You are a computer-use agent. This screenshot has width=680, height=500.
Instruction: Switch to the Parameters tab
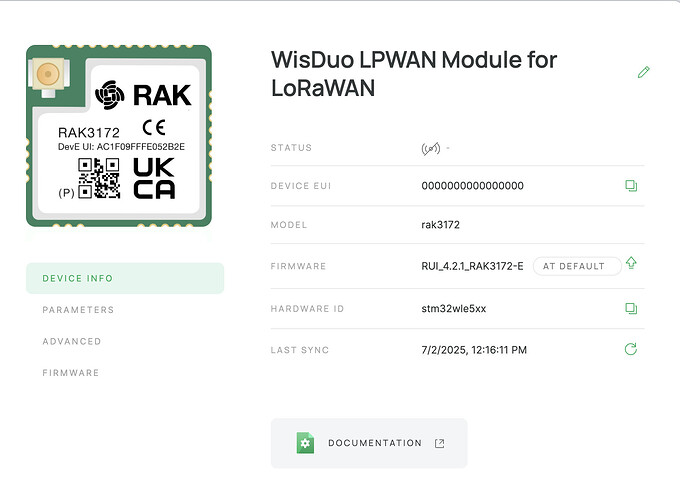coord(78,310)
